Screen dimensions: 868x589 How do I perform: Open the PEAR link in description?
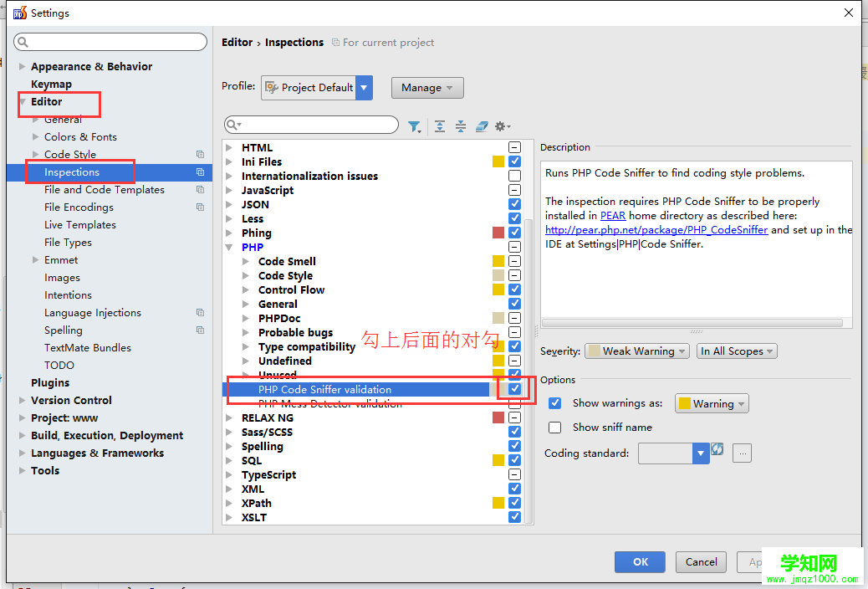click(613, 216)
